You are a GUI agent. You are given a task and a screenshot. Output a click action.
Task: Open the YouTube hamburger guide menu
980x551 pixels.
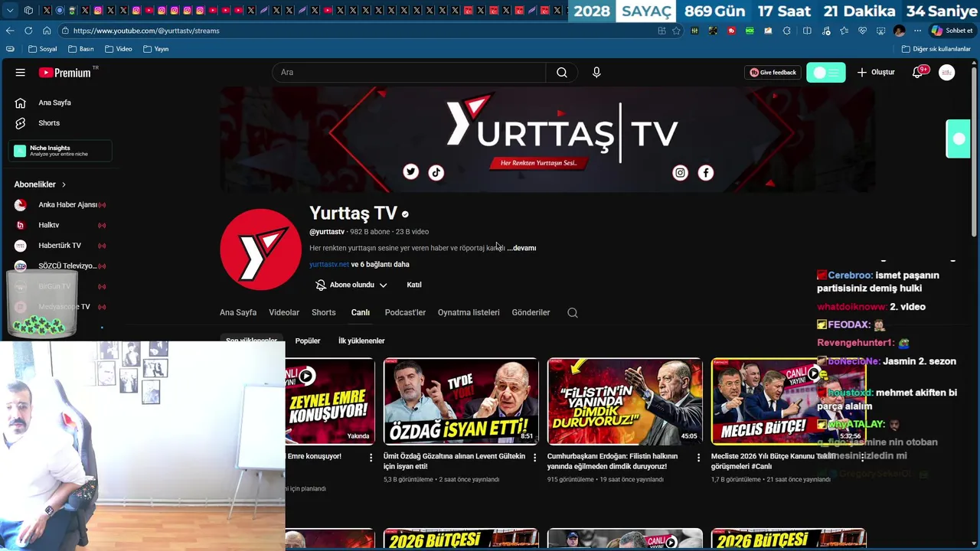coord(21,73)
